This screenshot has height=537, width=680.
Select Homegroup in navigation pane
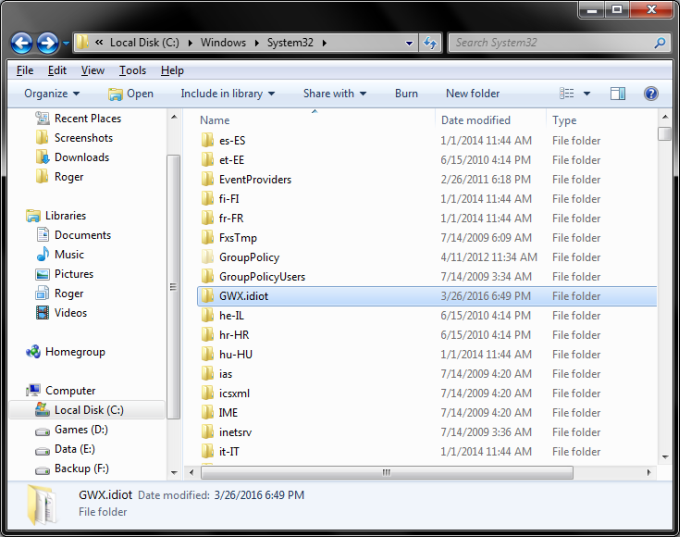[65, 352]
